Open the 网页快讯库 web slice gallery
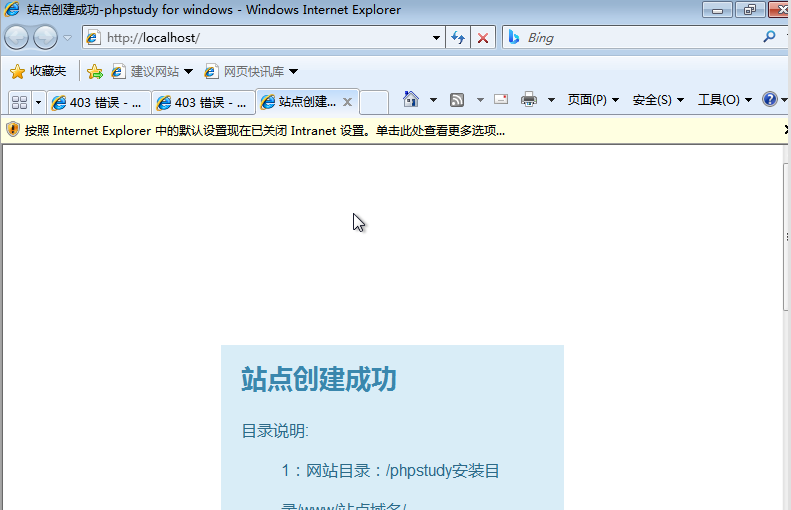 pos(245,72)
